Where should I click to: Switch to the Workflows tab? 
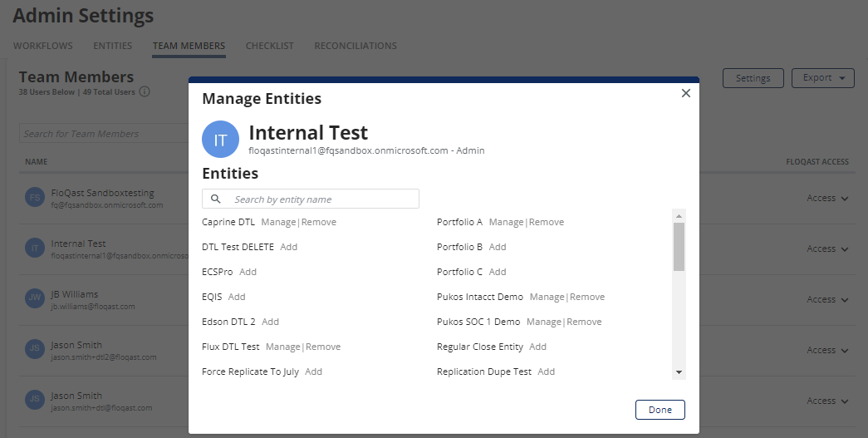(x=42, y=46)
